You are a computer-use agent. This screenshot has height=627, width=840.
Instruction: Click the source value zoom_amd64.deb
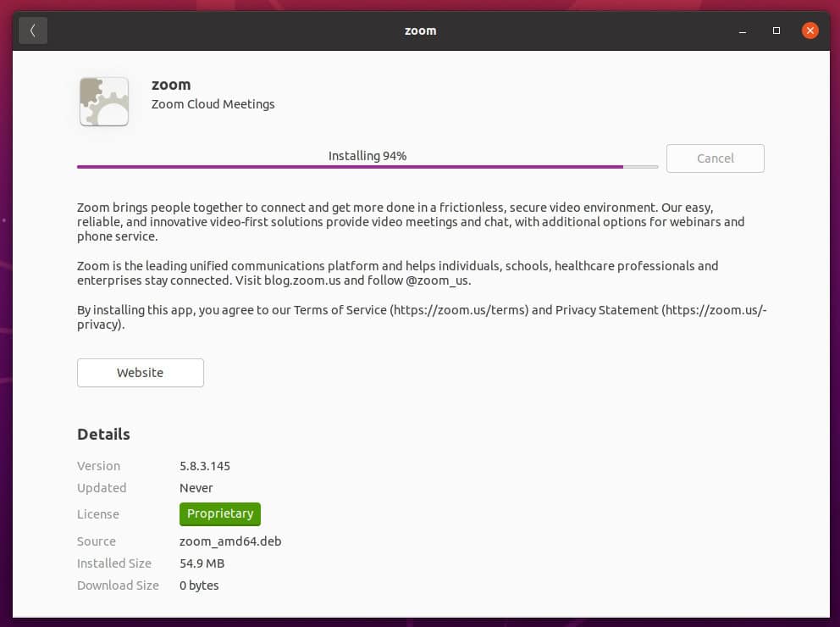[230, 541]
